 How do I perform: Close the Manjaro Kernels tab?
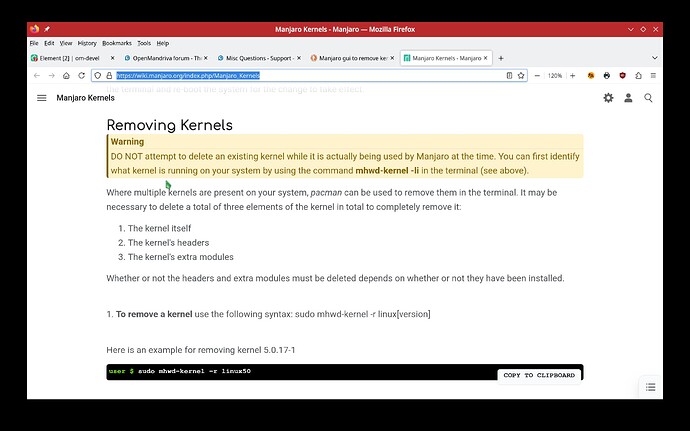coord(485,58)
